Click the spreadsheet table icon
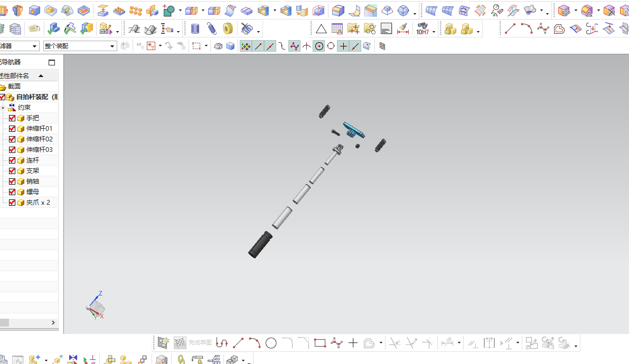 click(x=337, y=29)
